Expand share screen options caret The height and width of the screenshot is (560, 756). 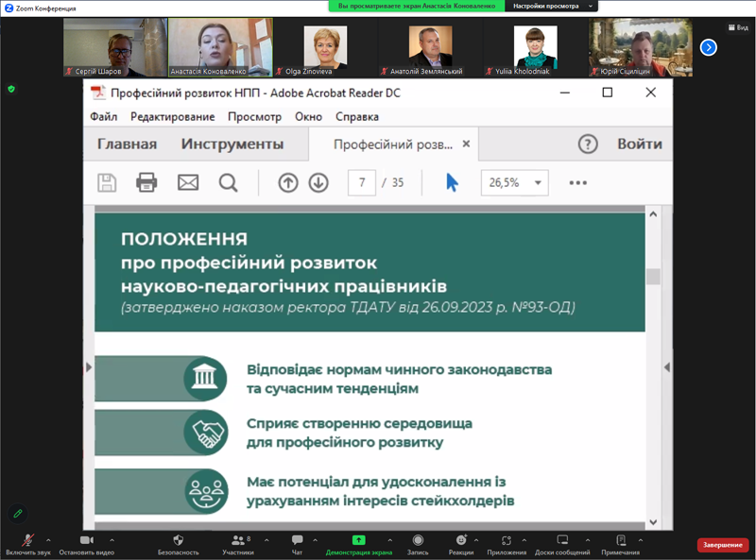[390, 540]
